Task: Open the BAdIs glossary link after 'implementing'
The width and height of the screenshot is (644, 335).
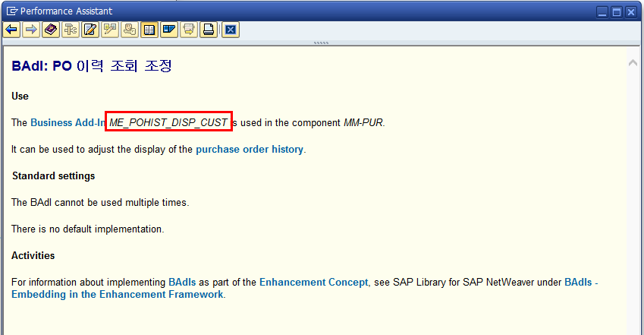Action: (182, 282)
